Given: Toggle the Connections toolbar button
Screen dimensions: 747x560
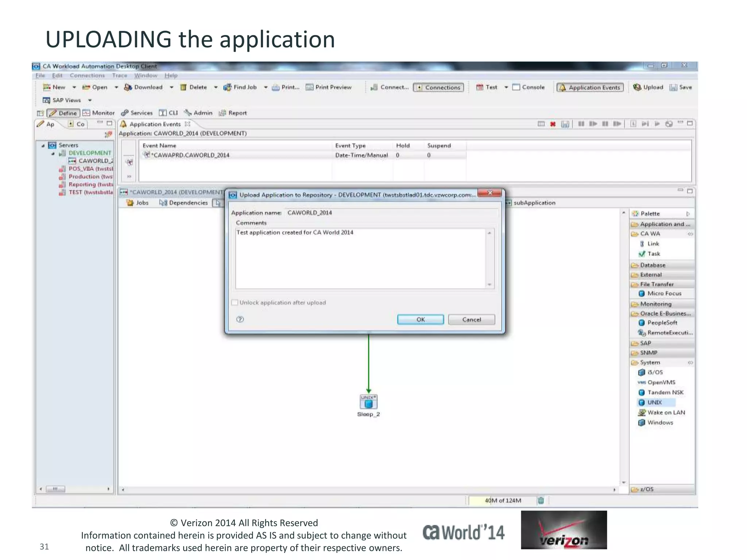Looking at the screenshot, I should [438, 87].
